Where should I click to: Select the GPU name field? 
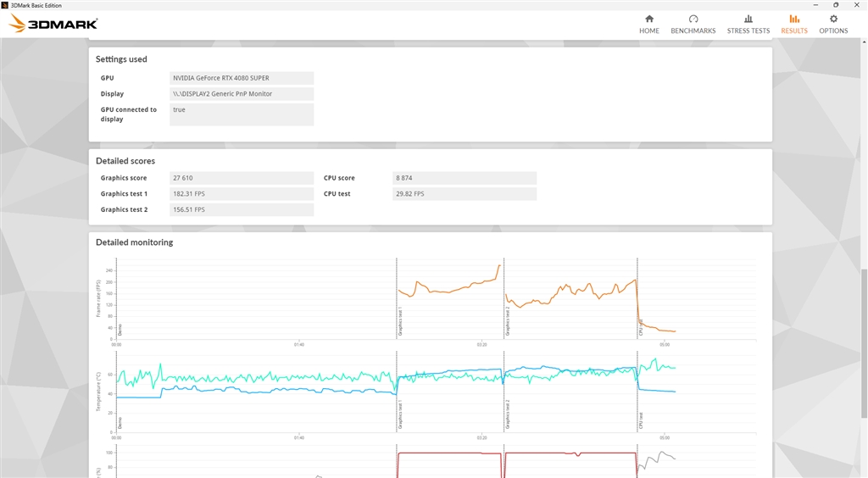coord(242,78)
